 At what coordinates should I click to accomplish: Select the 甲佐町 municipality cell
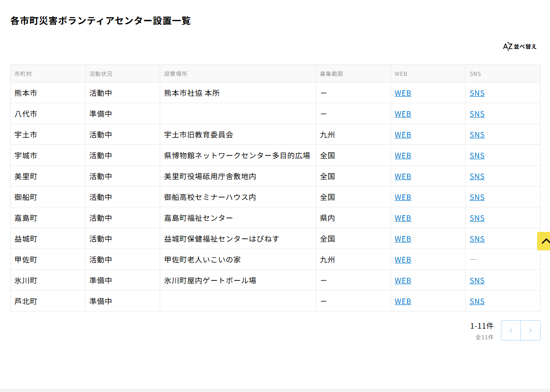48,260
